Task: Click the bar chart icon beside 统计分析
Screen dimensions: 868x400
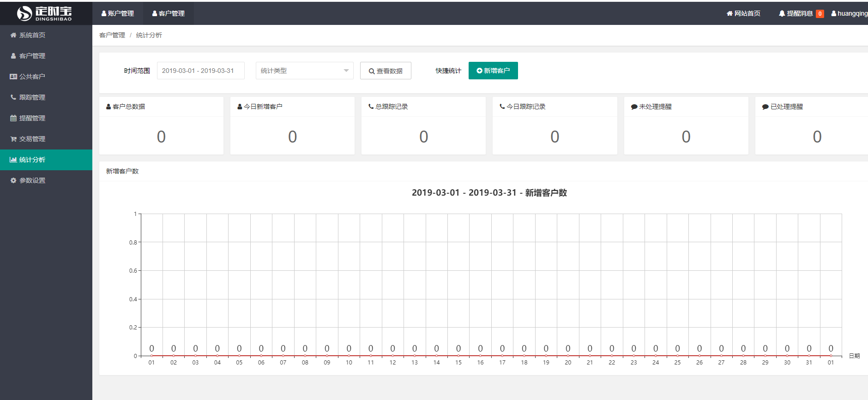Action: (x=13, y=160)
